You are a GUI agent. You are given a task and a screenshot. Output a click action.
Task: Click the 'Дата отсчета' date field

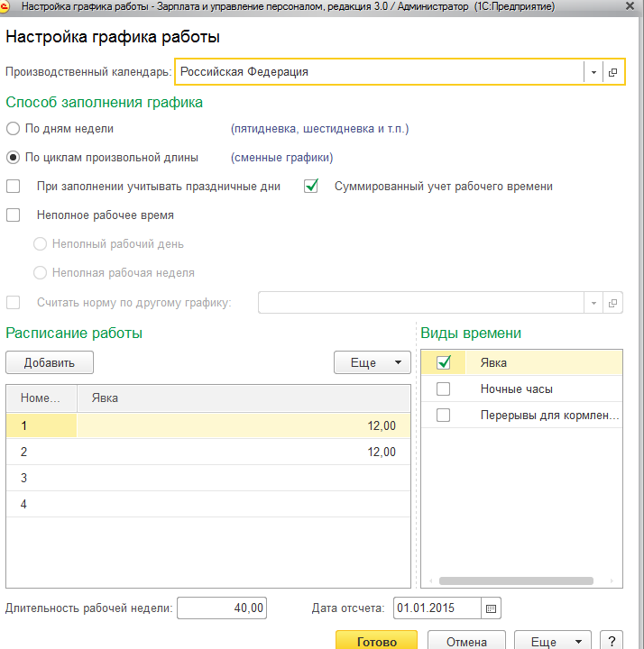click(437, 608)
